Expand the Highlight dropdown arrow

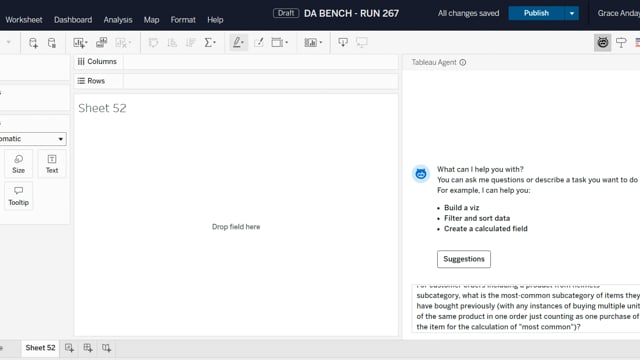[x=243, y=42]
